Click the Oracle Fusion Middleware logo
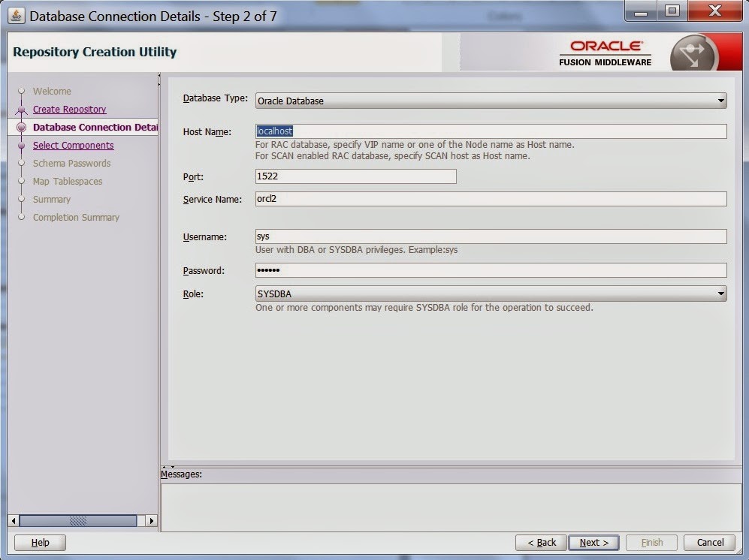This screenshot has height=560, width=749. tap(606, 53)
